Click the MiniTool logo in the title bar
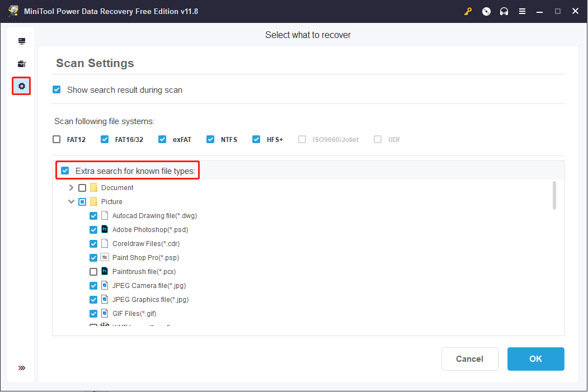588x392 pixels. pyautogui.click(x=12, y=11)
